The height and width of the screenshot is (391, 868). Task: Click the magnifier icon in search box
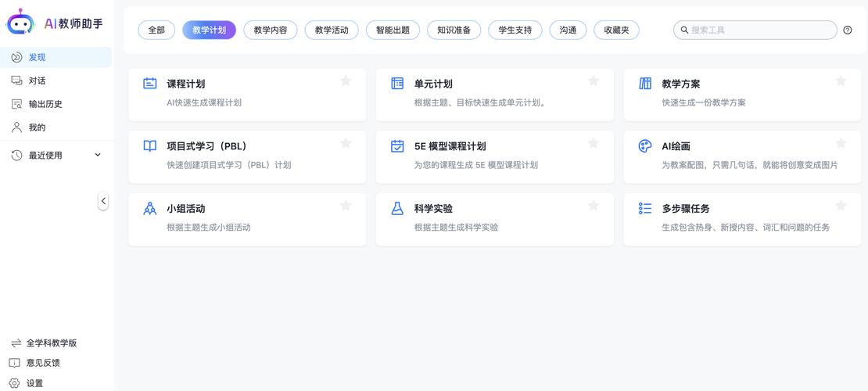tap(684, 30)
